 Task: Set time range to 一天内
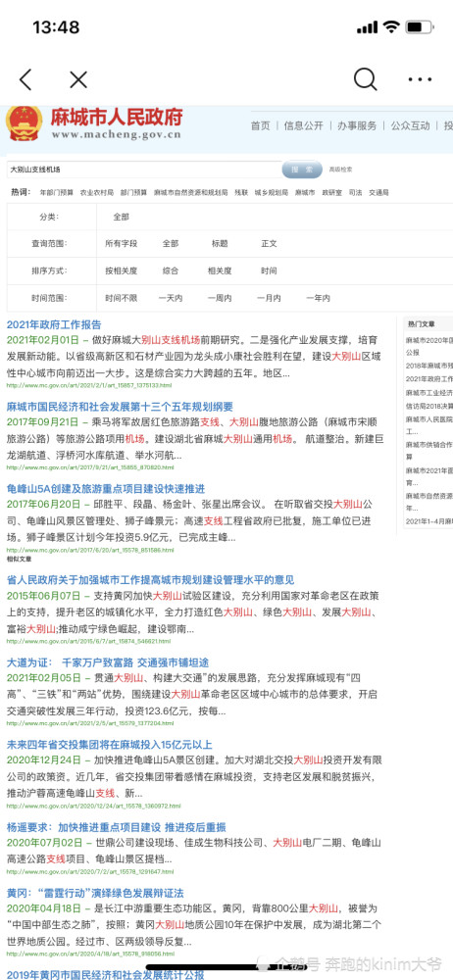click(x=171, y=298)
